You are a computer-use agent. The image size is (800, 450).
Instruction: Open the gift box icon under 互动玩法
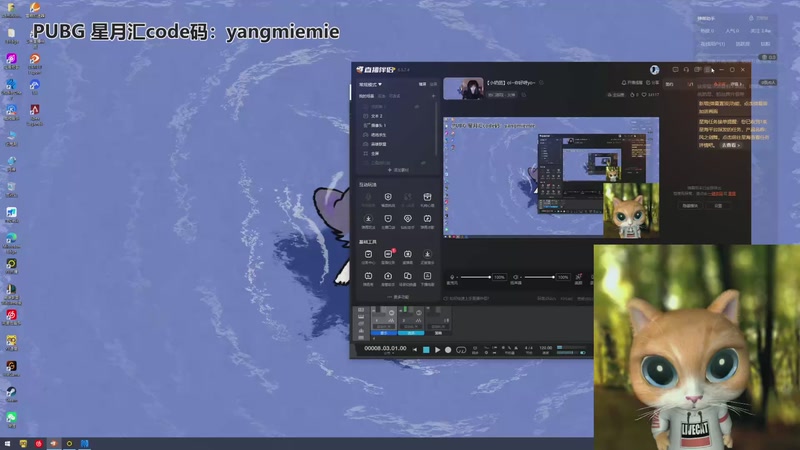427,197
